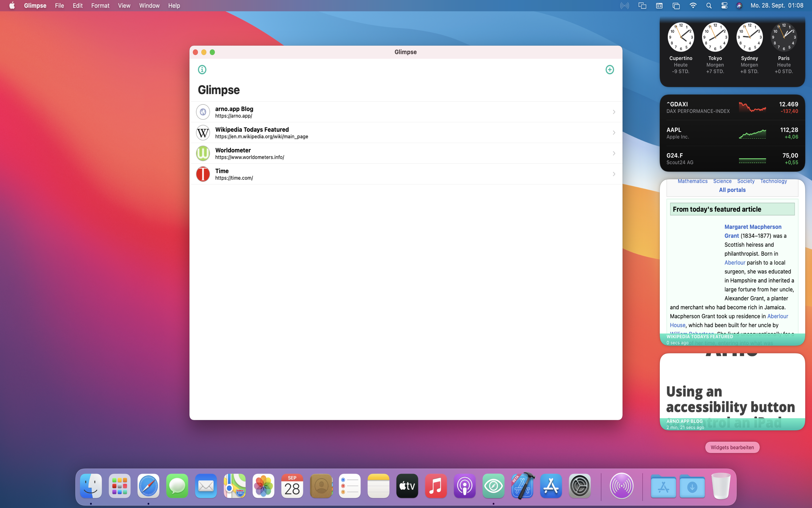
Task: Click the Widgets bearbeiten button
Action: pos(732,447)
